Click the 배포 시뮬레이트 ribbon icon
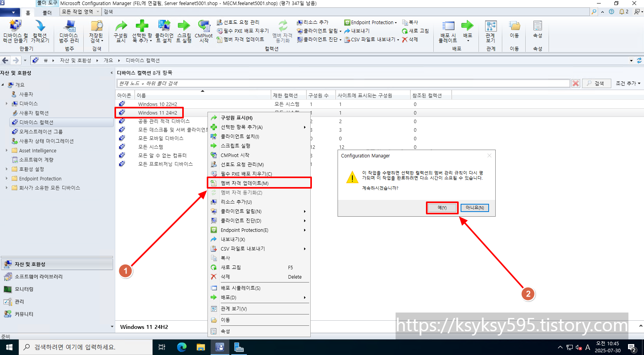The image size is (644, 355). [448, 31]
